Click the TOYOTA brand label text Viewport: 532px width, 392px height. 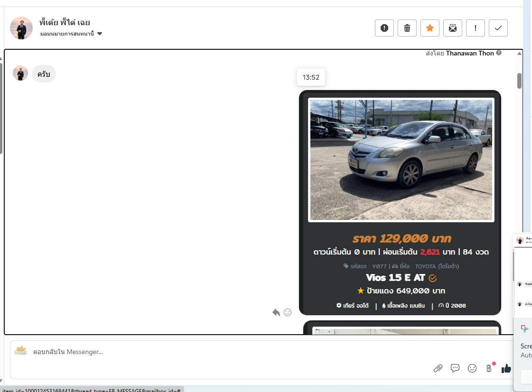click(437, 266)
